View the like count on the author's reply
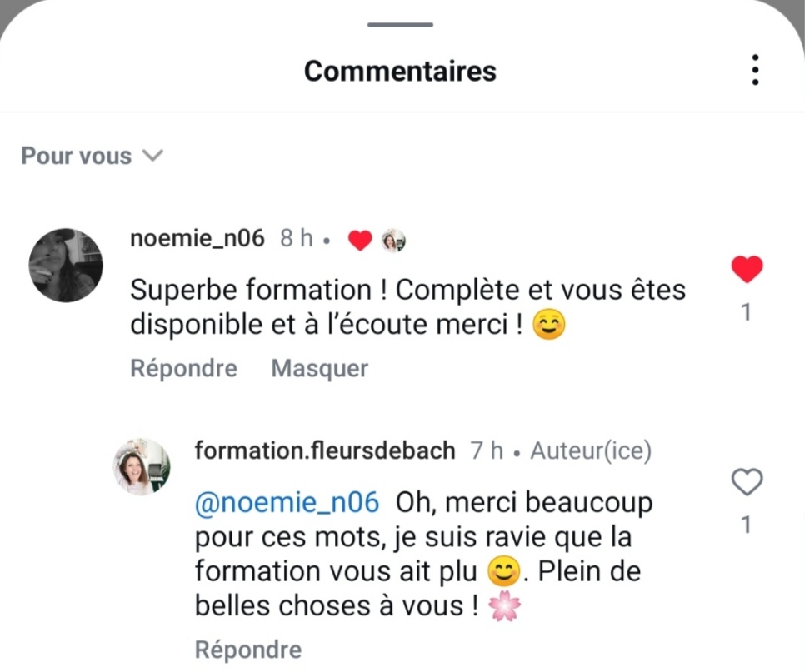Viewport: 805px width, 672px height. click(x=747, y=525)
